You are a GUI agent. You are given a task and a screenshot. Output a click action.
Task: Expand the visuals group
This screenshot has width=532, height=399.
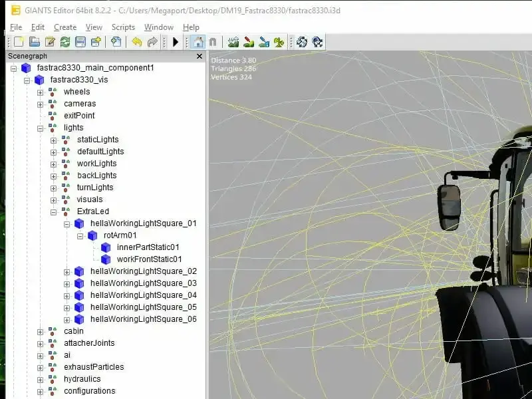point(53,200)
